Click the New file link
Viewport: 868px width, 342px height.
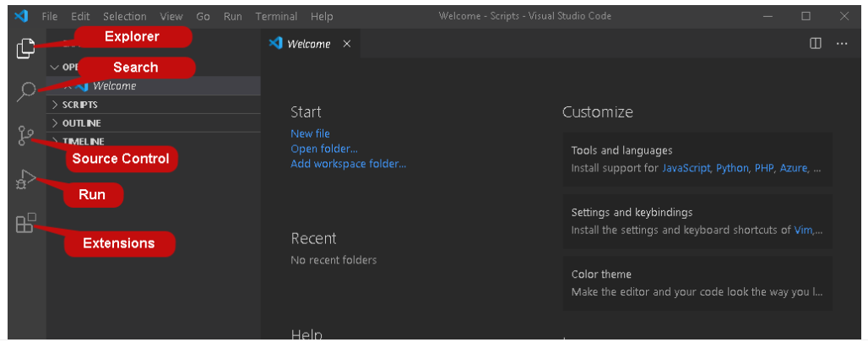[x=310, y=133]
